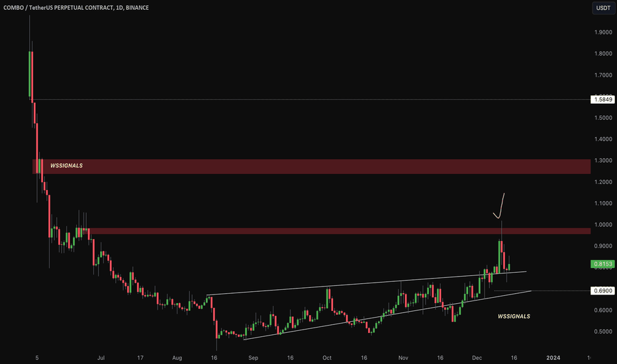Click the 1.5000 price axis tick

603,118
